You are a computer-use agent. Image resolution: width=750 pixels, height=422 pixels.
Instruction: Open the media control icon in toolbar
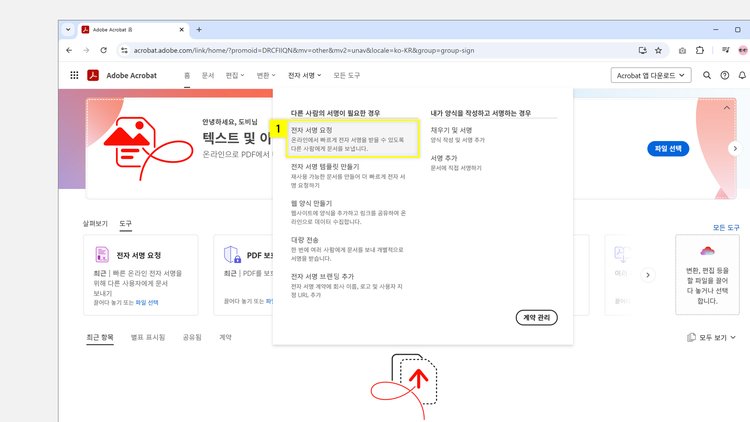point(725,50)
